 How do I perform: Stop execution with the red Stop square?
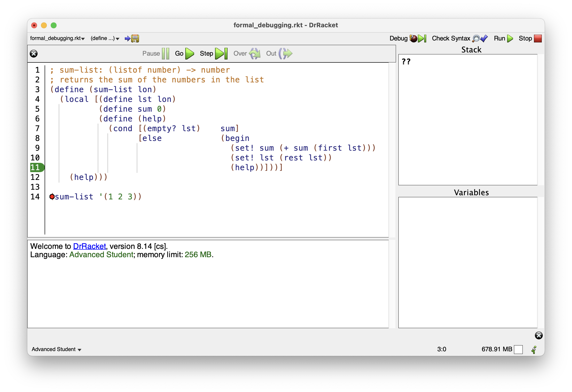(538, 38)
